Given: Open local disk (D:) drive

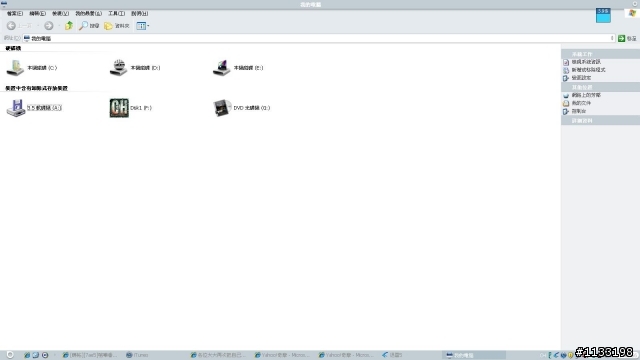Looking at the screenshot, I should [135, 68].
